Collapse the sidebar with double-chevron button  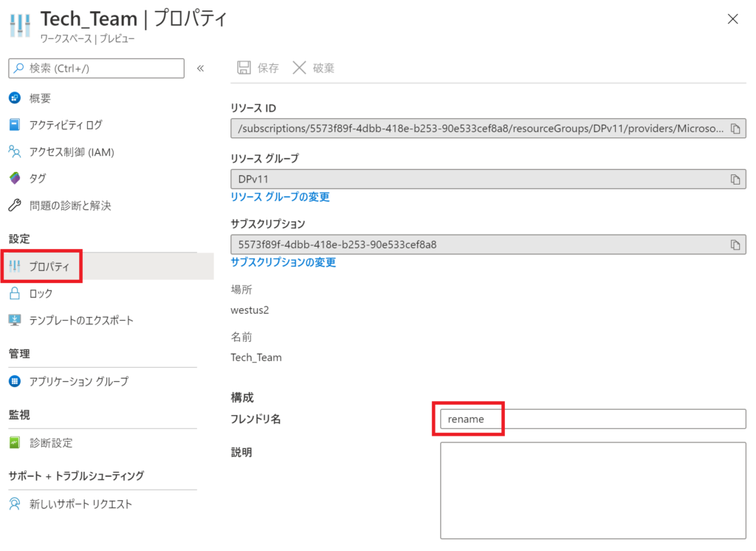[x=201, y=69]
